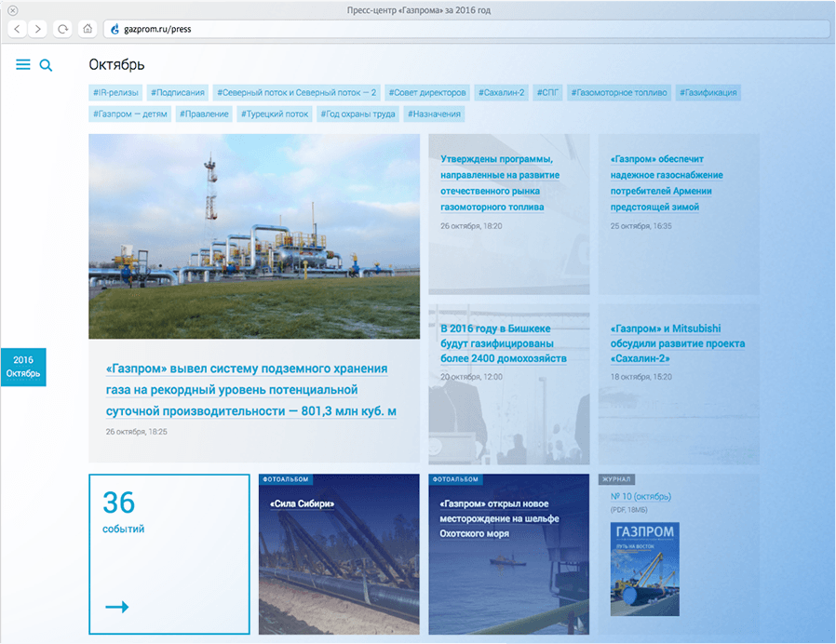Open article about Mitsubishi and Сахалин-2
Viewport: 836px width, 644px height.
point(678,343)
